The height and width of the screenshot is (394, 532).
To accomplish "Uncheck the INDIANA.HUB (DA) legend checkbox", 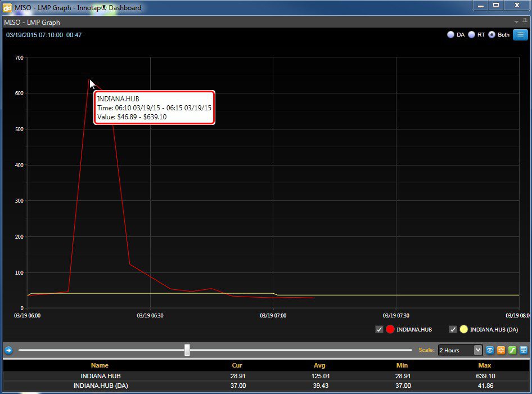I will 453,329.
